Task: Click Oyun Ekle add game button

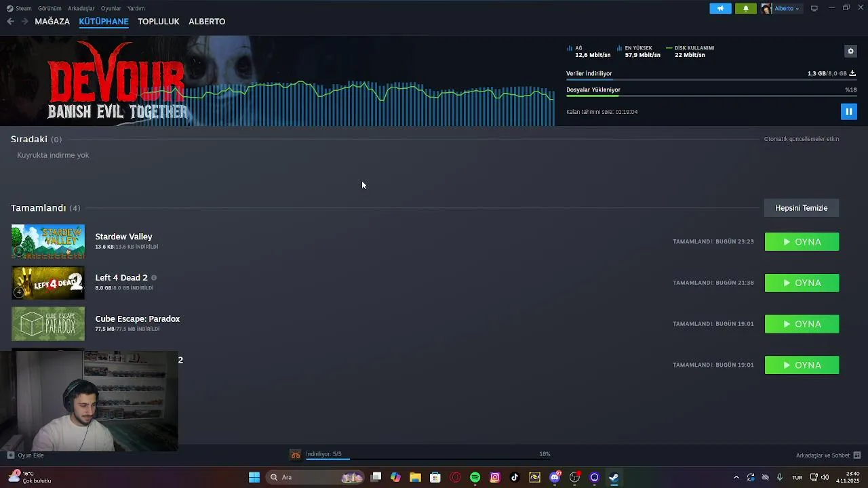Action: coord(25,455)
